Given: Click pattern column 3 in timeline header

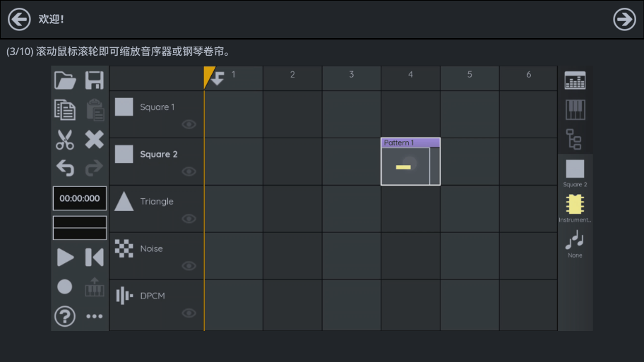Looking at the screenshot, I should 352,78.
